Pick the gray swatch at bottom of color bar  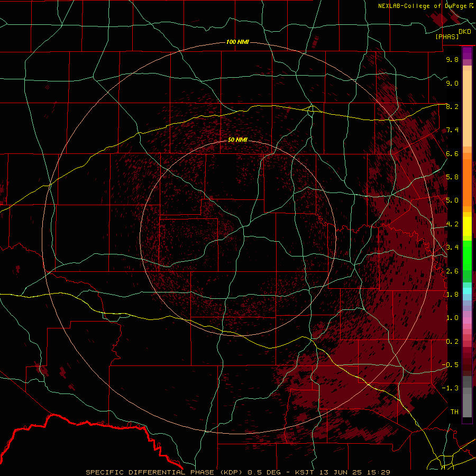[467, 405]
